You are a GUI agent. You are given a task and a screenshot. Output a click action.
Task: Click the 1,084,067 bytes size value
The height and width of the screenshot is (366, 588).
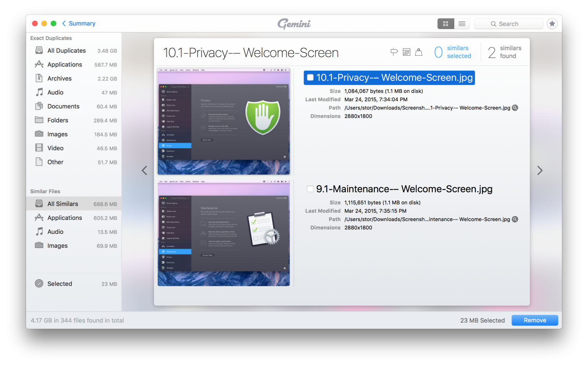pyautogui.click(x=384, y=91)
